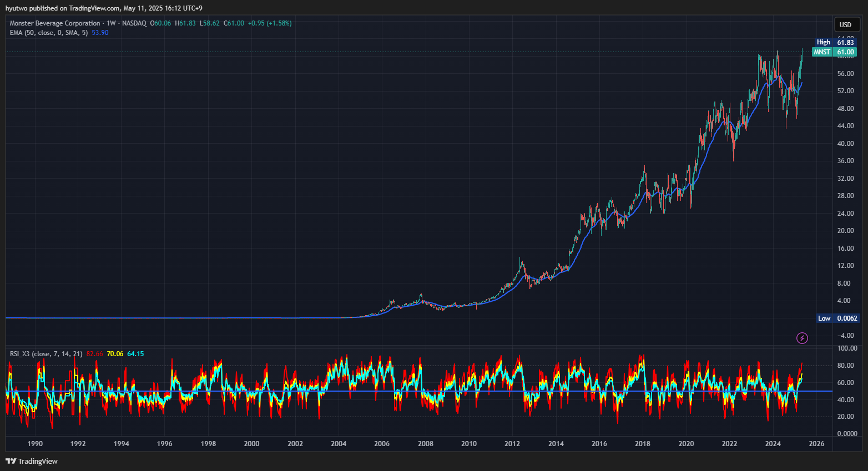The width and height of the screenshot is (868, 471).
Task: Click the Low 0.0062 price label
Action: [x=838, y=318]
